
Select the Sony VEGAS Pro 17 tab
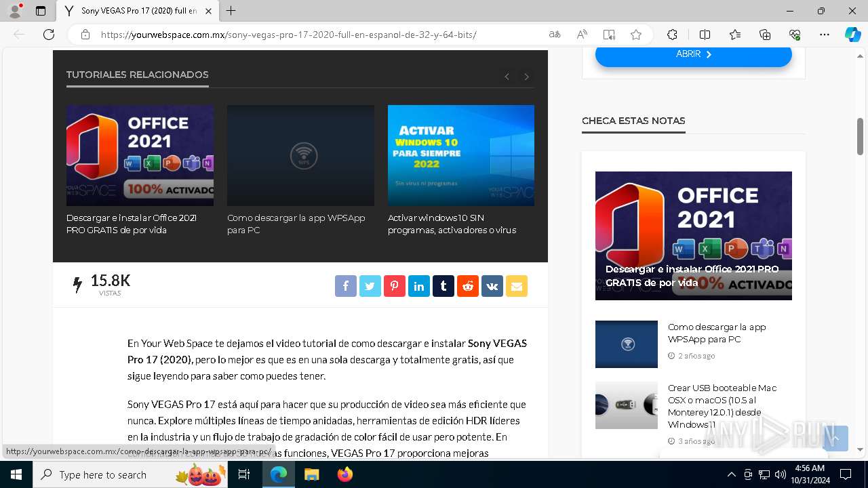pyautogui.click(x=138, y=11)
